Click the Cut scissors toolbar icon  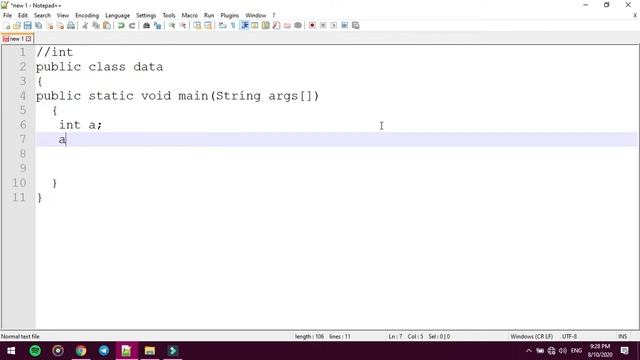85,25
